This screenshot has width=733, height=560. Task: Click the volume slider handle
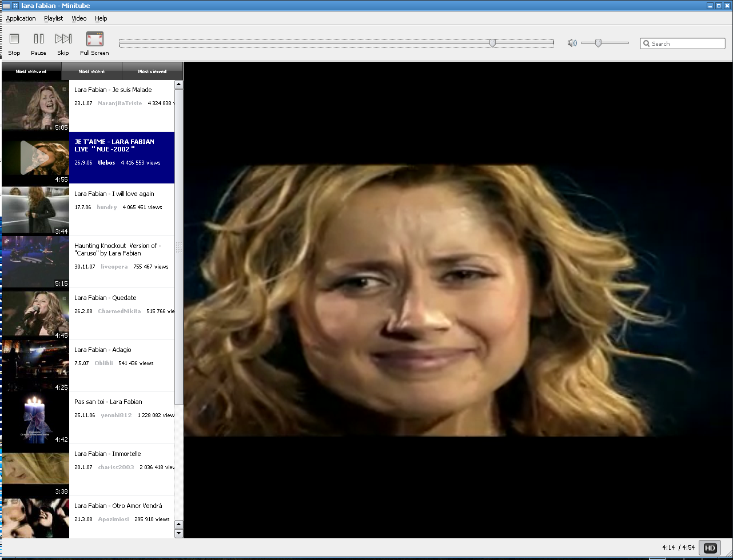[598, 43]
